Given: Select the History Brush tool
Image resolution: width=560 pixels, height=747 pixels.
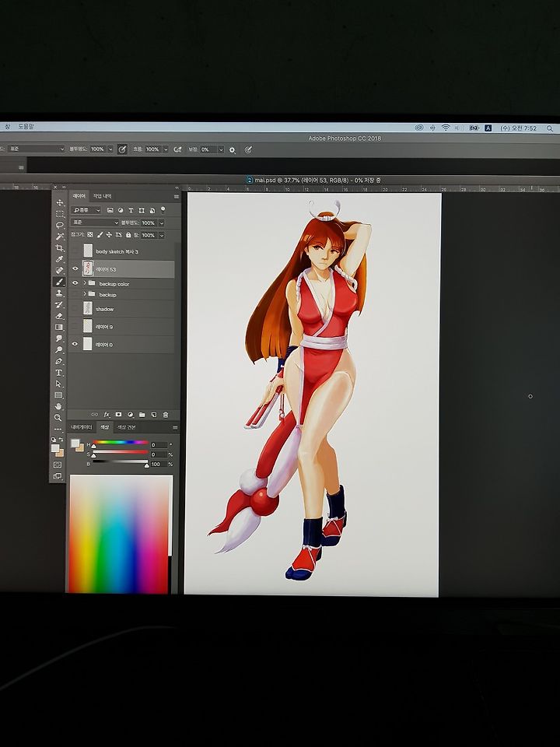Looking at the screenshot, I should click(x=60, y=304).
